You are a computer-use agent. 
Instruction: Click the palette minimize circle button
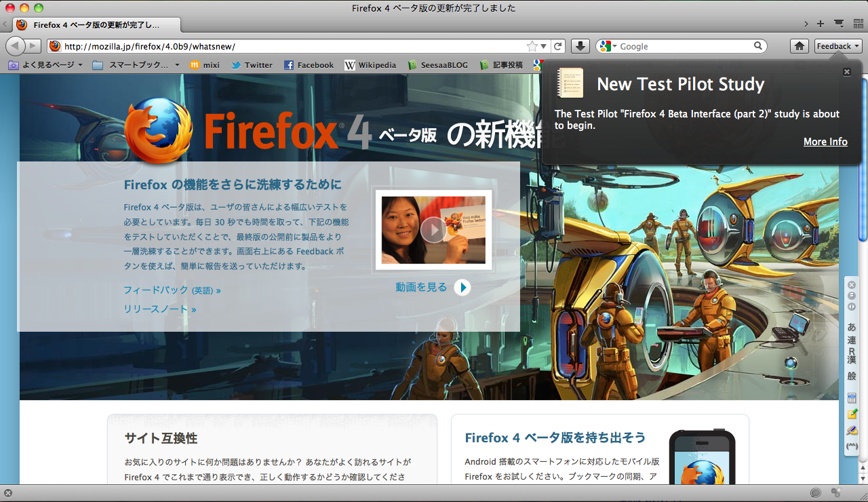coord(852,296)
